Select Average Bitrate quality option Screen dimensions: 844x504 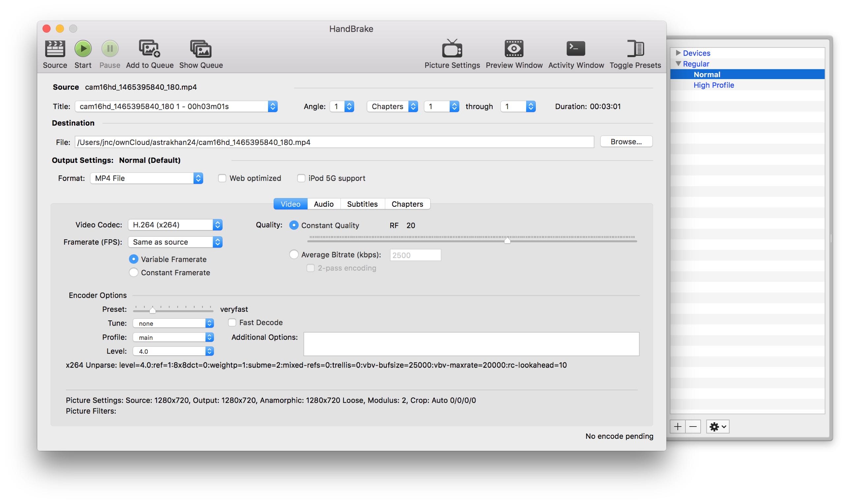point(294,255)
